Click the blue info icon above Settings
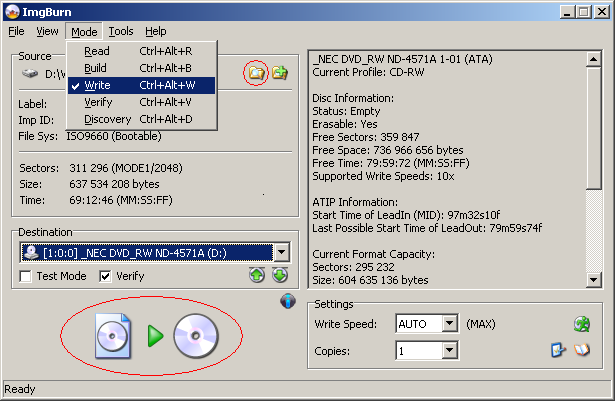 point(288,301)
